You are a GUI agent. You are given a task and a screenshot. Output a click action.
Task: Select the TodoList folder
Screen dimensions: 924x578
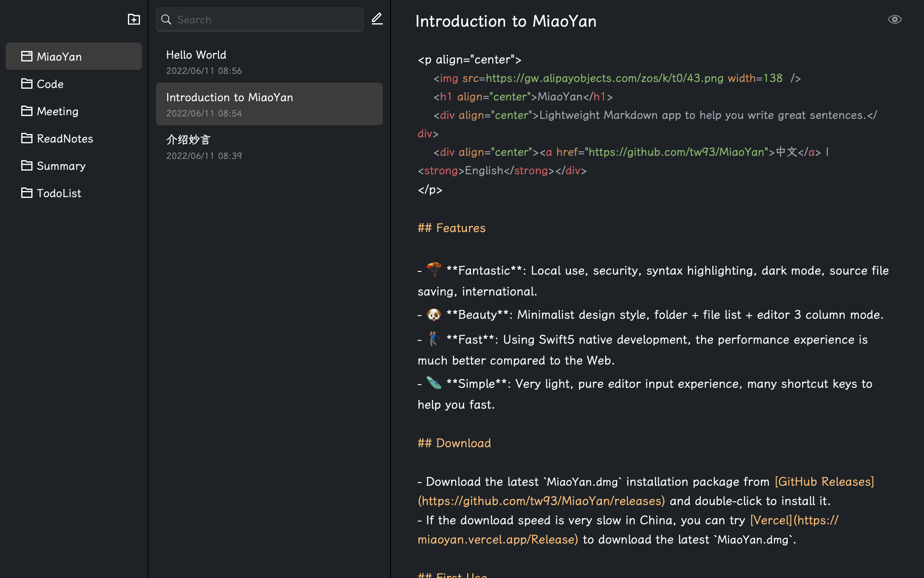tap(59, 193)
